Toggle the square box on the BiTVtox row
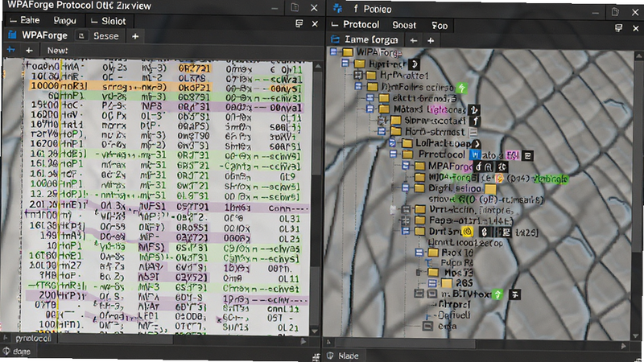Image resolution: width=644 pixels, height=362 pixels. coord(431,294)
